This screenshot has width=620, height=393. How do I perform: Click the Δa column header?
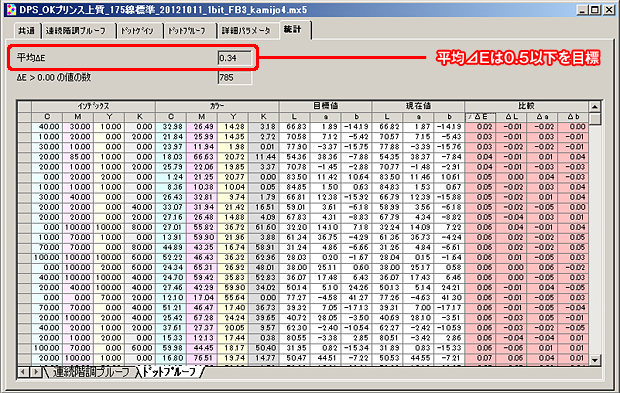tap(542, 117)
